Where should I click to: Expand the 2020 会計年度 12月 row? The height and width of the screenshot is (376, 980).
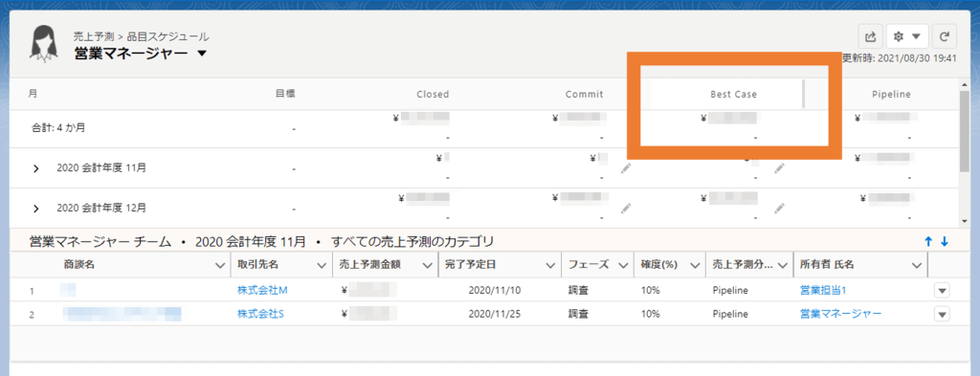(x=35, y=209)
